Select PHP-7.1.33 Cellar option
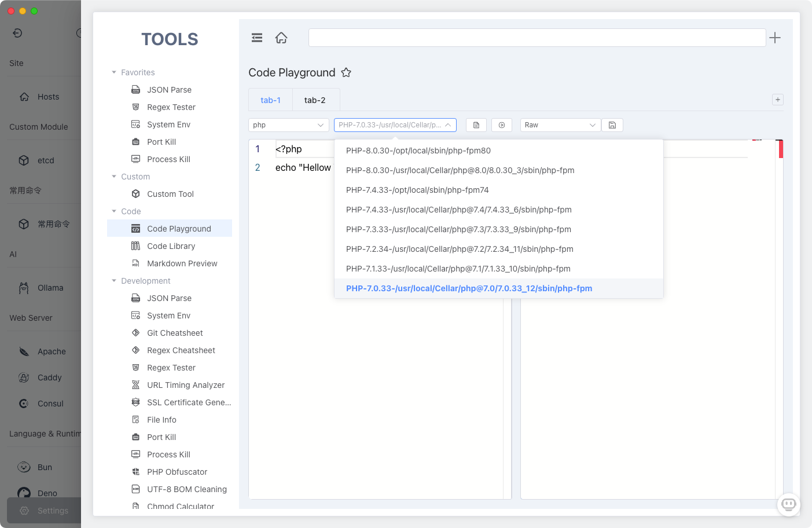Screen dimensions: 812x528 tap(499, 269)
